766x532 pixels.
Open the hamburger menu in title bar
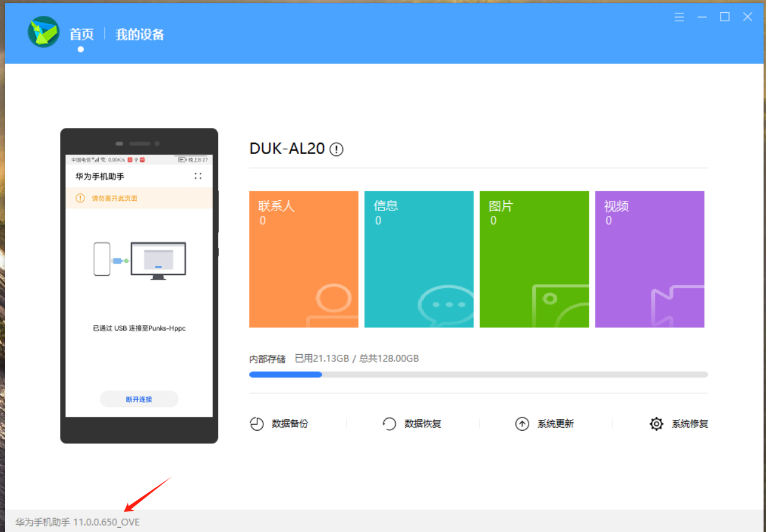[679, 17]
